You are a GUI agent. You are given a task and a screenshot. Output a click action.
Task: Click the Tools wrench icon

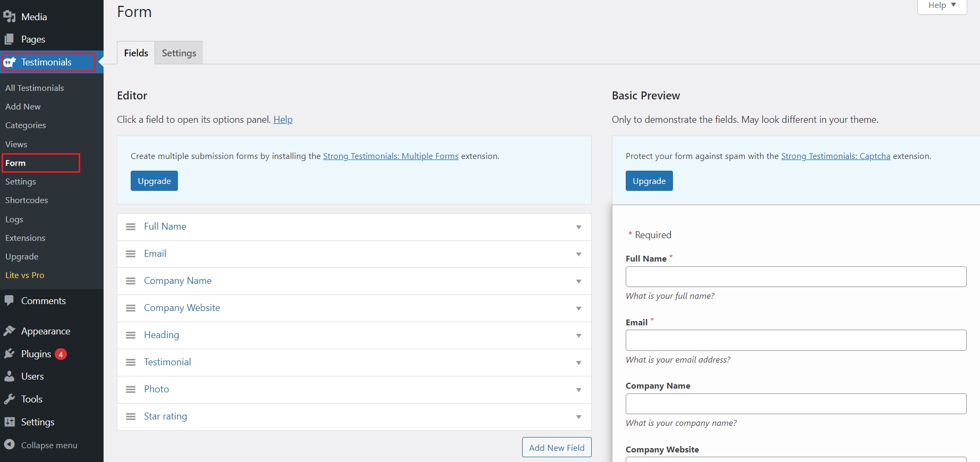pyautogui.click(x=9, y=399)
